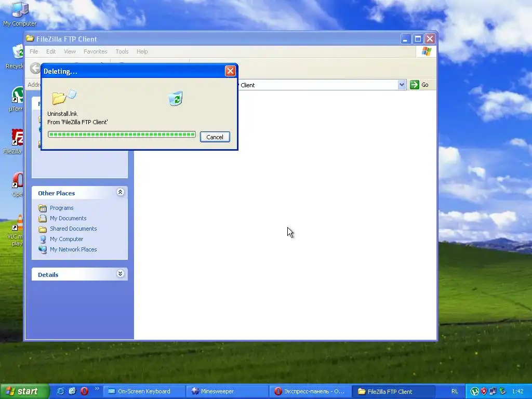Open Shared Documents link
532x399 pixels.
click(x=73, y=229)
